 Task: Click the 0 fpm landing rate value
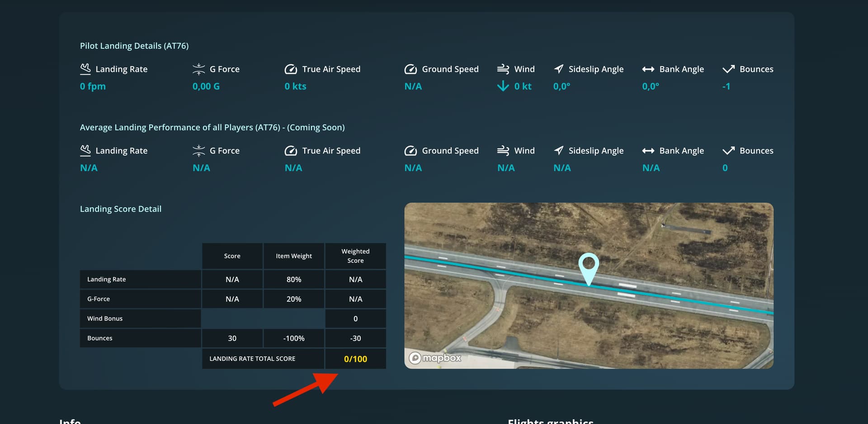point(93,86)
